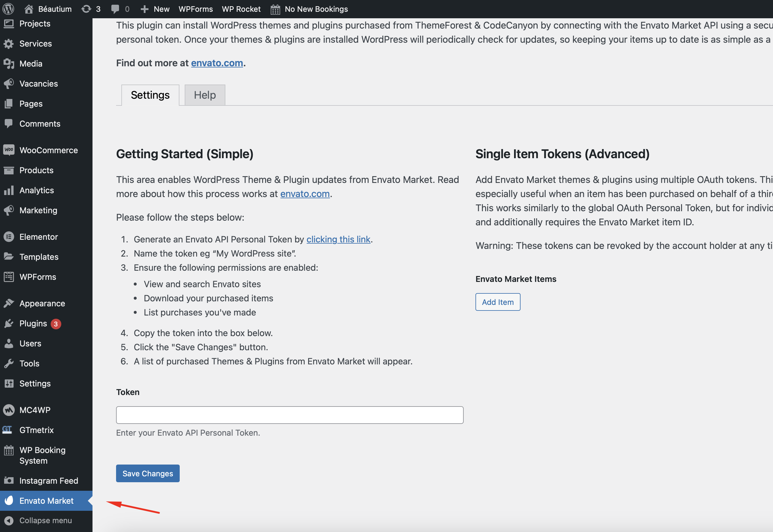Click the Elementor logo icon
The image size is (773, 532).
click(9, 237)
